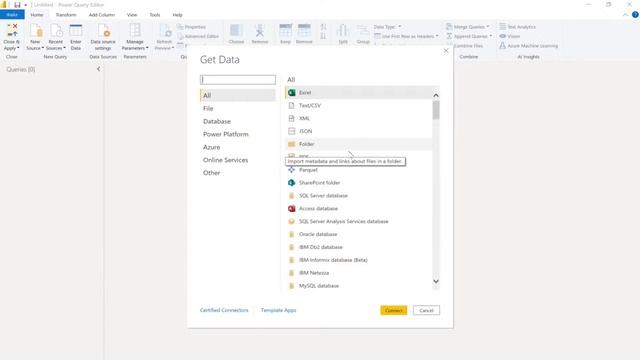Click the list scroll down arrow
The image size is (640, 360).
pyautogui.click(x=436, y=281)
